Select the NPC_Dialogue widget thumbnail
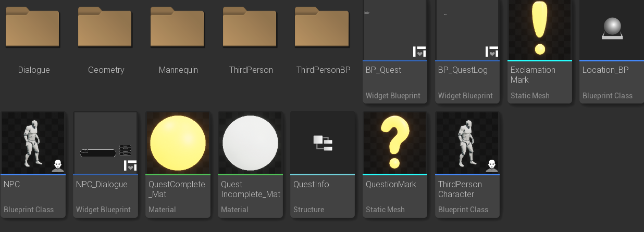The width and height of the screenshot is (644, 232). coord(106,143)
